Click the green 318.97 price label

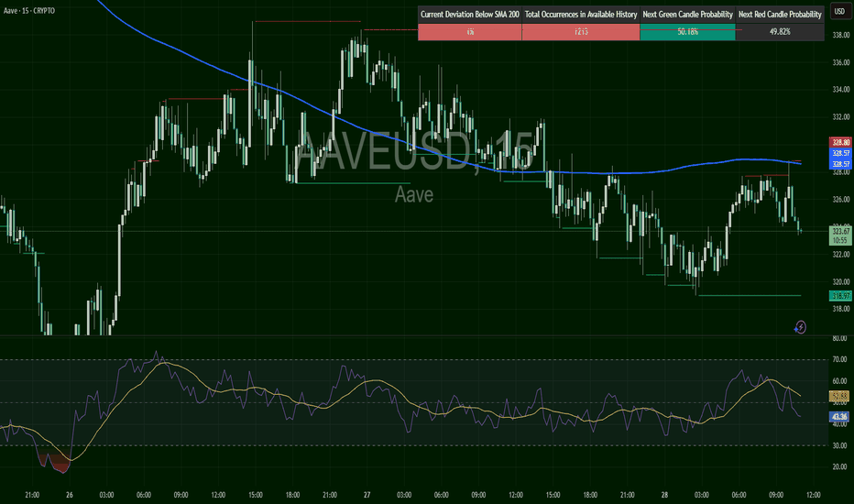click(x=840, y=296)
